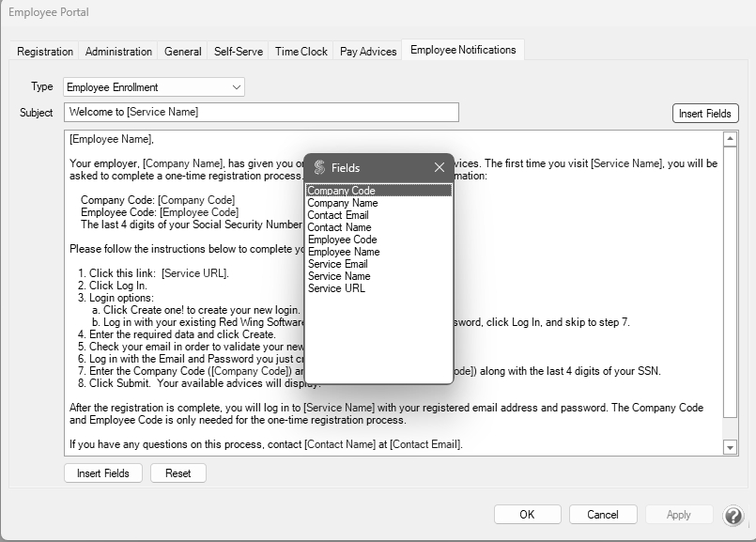Viewport: 756px width, 542px height.
Task: Click the help question mark icon
Action: (x=733, y=515)
